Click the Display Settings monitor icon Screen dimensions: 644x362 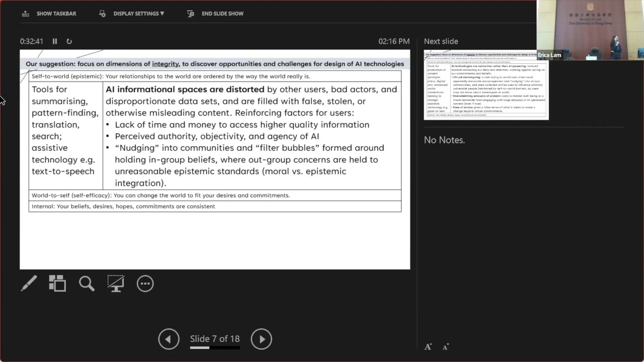pos(103,14)
